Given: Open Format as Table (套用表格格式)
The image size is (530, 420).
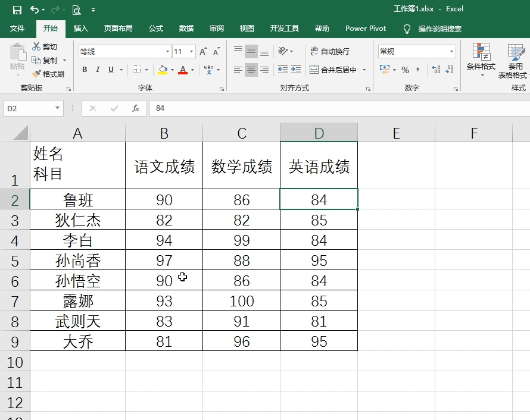Looking at the screenshot, I should click(513, 61).
